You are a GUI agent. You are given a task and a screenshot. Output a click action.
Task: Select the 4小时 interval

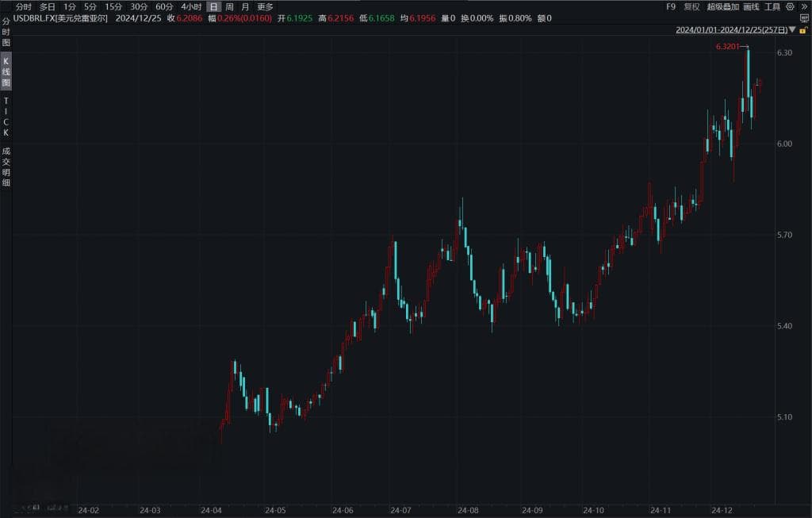[191, 6]
